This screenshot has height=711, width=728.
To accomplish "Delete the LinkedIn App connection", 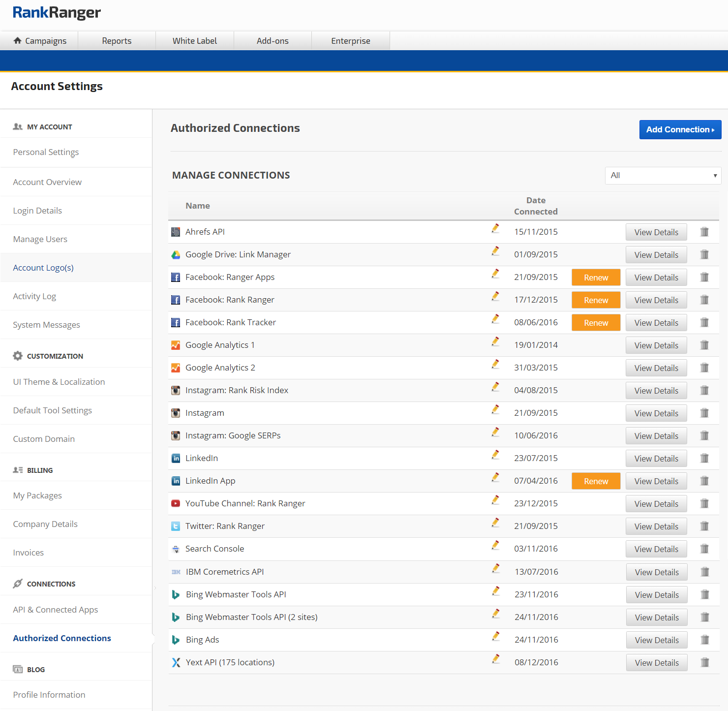I will pyautogui.click(x=704, y=481).
